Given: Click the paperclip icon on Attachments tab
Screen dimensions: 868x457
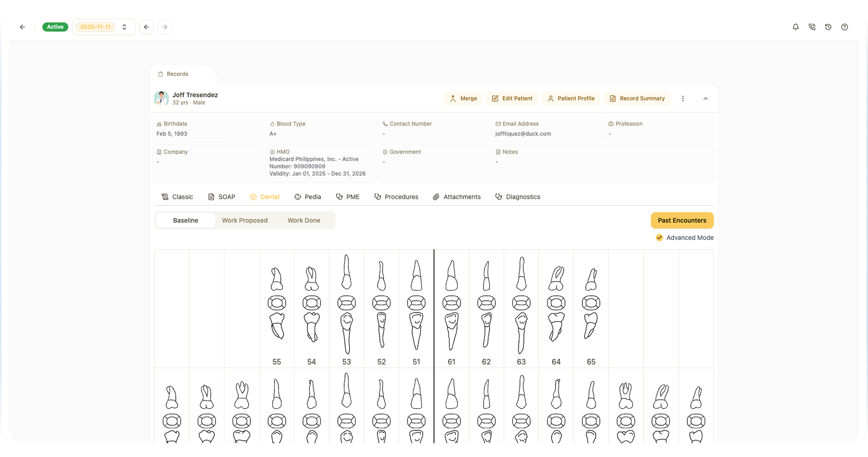Looking at the screenshot, I should (x=436, y=196).
